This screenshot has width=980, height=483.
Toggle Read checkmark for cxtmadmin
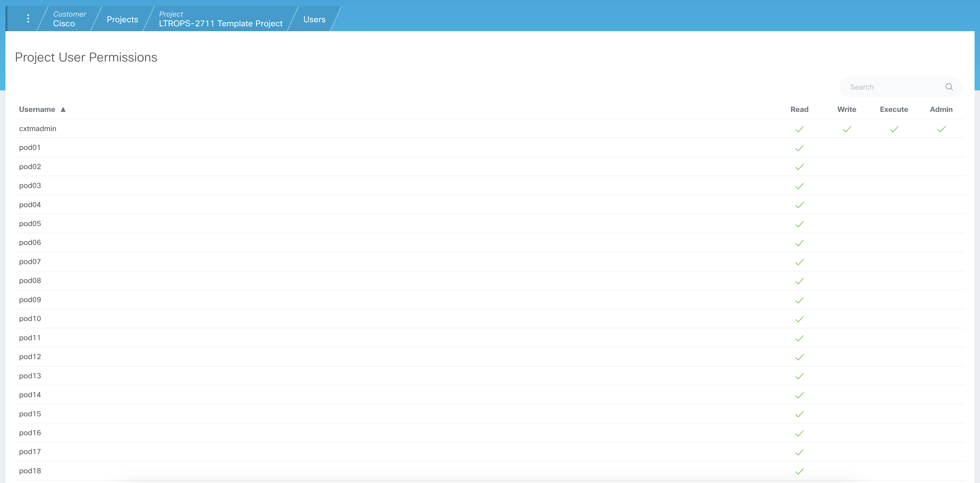[x=799, y=129]
